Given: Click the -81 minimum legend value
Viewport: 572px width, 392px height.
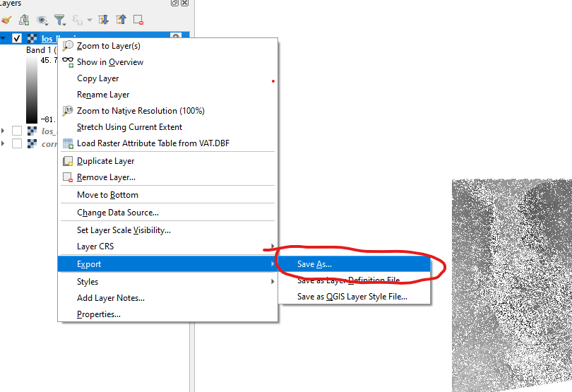Looking at the screenshot, I should click(x=49, y=119).
